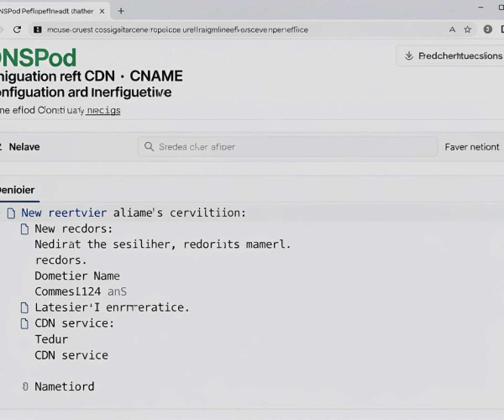Screen dimensions: 504x420
Task: Select the 'Nametiord' row
Action: coord(65,386)
